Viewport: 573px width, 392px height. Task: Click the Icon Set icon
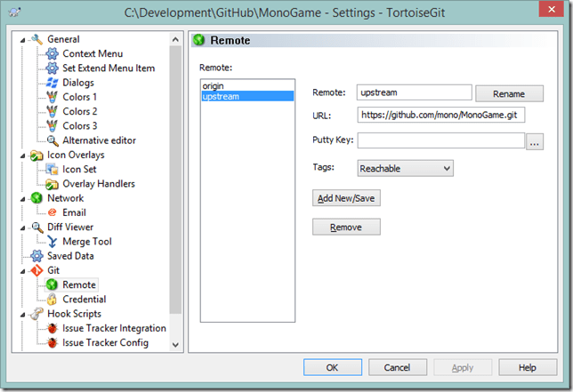pos(52,170)
